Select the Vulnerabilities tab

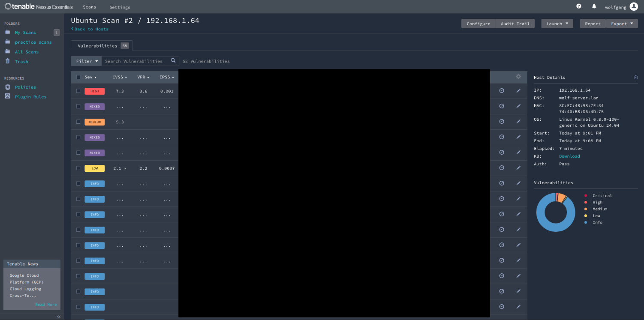tap(102, 46)
